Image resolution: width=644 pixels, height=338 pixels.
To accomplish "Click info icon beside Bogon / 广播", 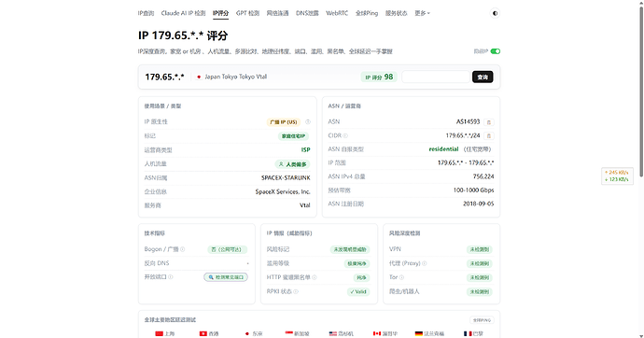I will coord(182,249).
